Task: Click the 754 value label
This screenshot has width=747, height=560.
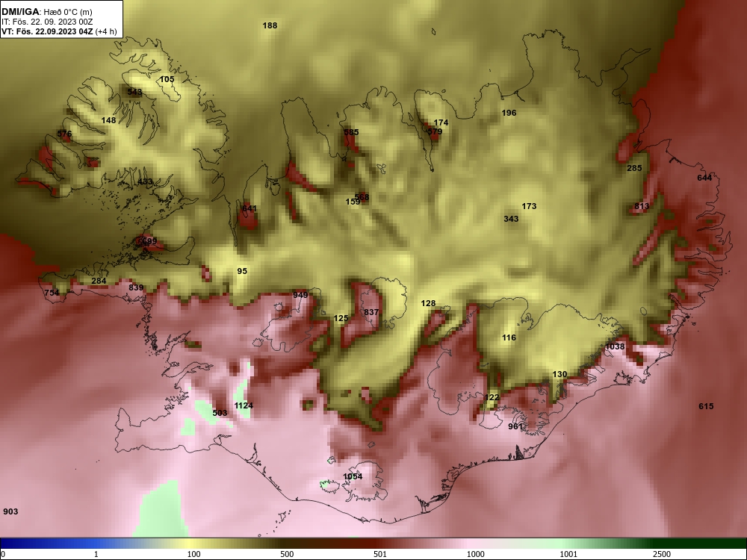Action: click(x=52, y=293)
